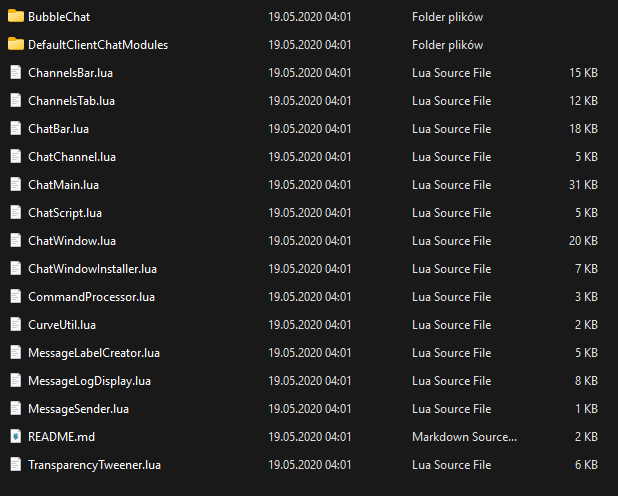Select the ChannelsTab.lua file name
This screenshot has width=618, height=496.
(71, 101)
